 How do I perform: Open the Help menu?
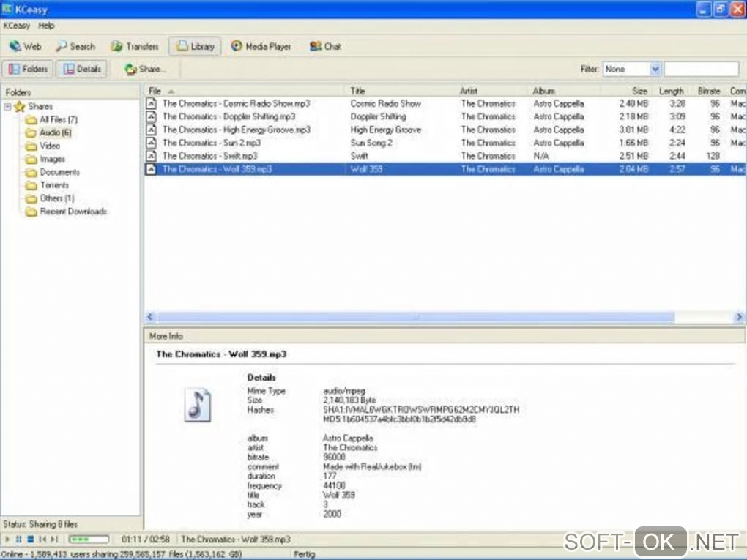click(x=46, y=26)
